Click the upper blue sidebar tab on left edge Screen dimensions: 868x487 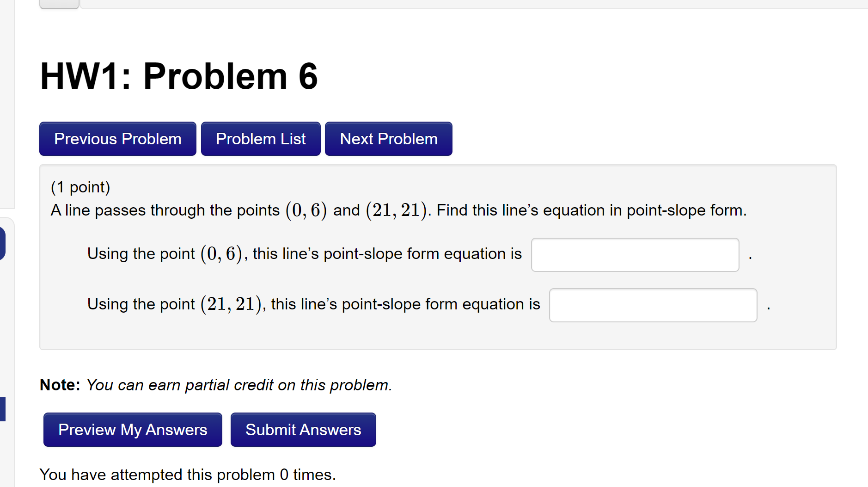(x=1, y=243)
